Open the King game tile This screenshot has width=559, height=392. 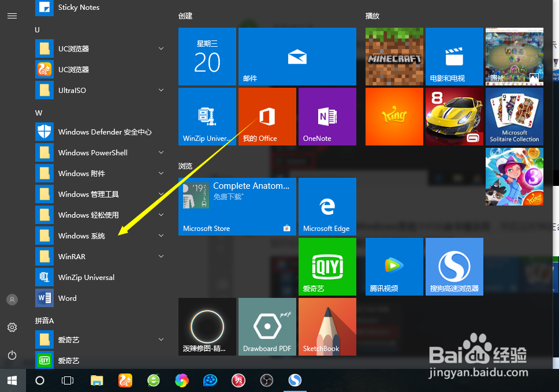coord(394,117)
